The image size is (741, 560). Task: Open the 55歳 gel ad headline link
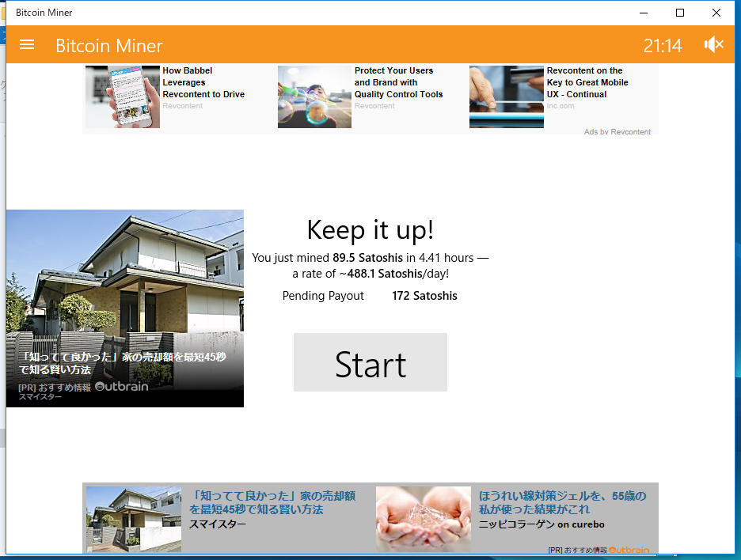[562, 502]
